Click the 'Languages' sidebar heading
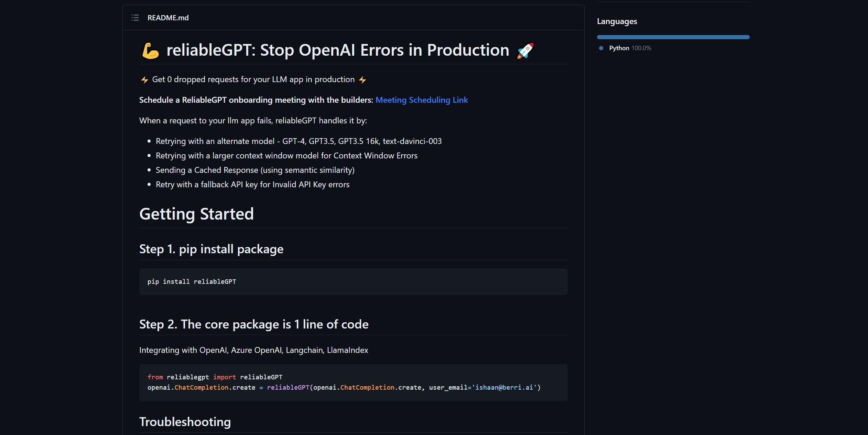The height and width of the screenshot is (435, 868). [x=617, y=21]
